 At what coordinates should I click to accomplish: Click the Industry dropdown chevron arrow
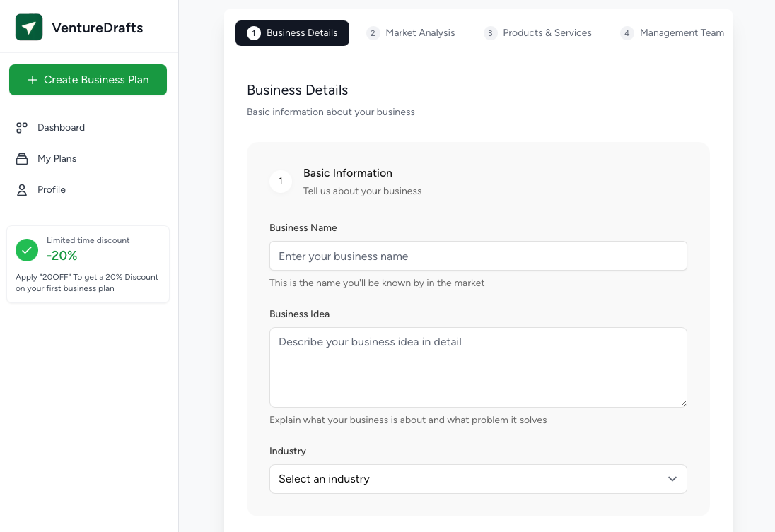[x=672, y=479]
